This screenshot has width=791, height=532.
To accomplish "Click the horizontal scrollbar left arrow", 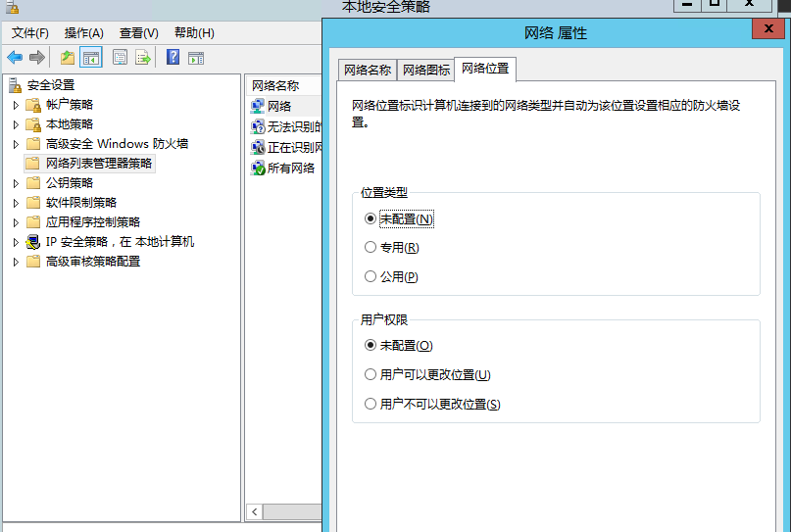I will [255, 512].
